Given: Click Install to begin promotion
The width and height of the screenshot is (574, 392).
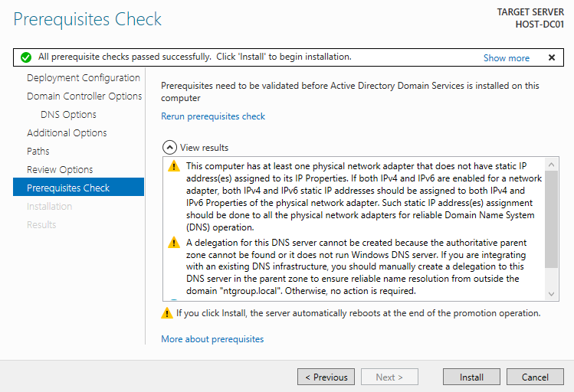Looking at the screenshot, I should tap(471, 377).
